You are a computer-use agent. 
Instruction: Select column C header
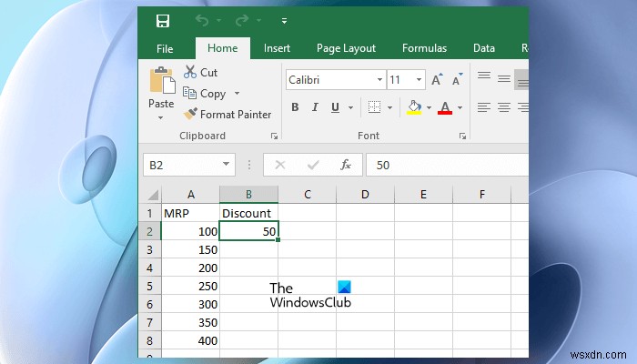(308, 195)
